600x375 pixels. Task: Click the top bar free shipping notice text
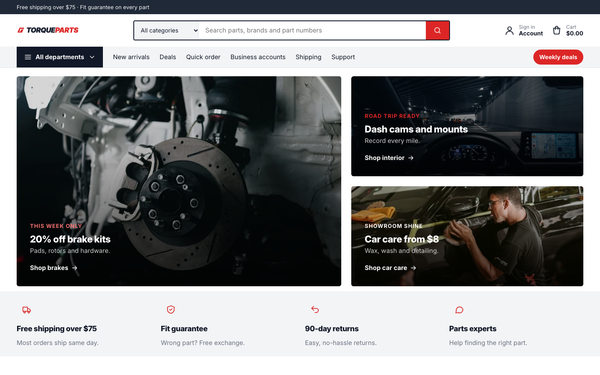tap(83, 7)
